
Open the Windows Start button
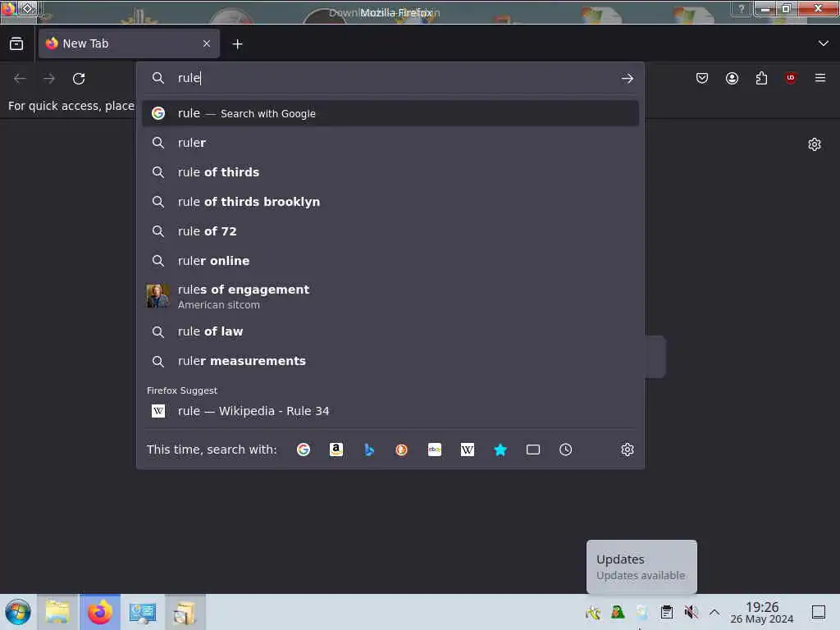point(18,612)
